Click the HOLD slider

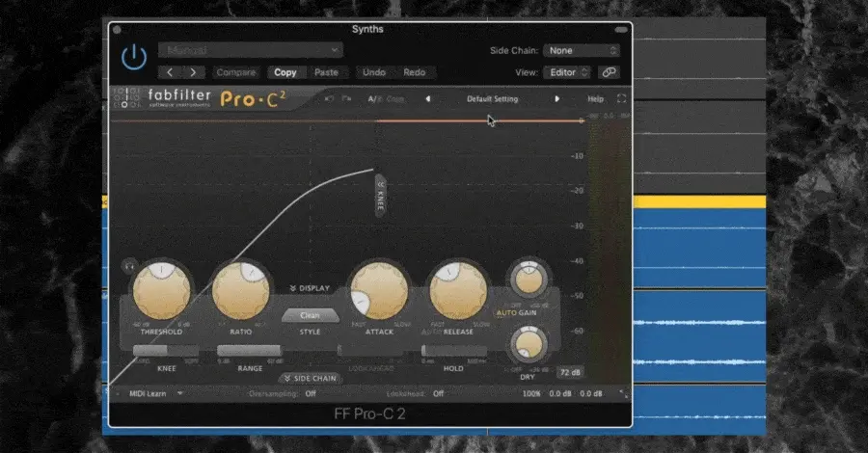(454, 350)
